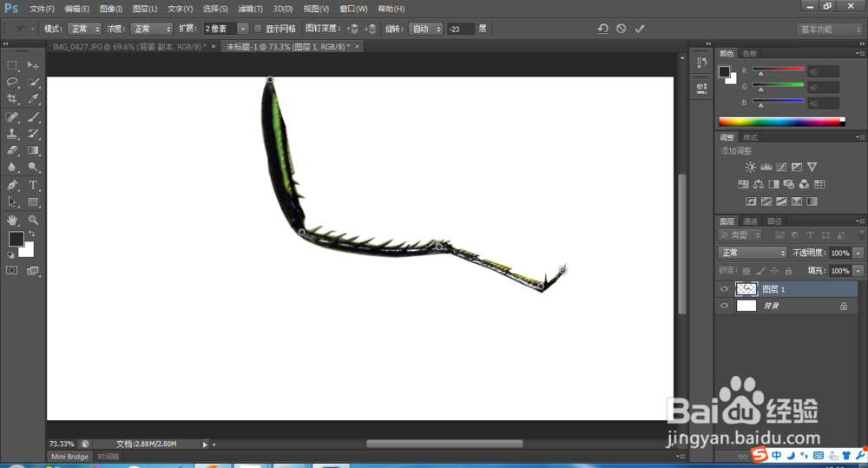This screenshot has width=868, height=468.
Task: Select the Quick Selection tool
Action: coord(33,82)
